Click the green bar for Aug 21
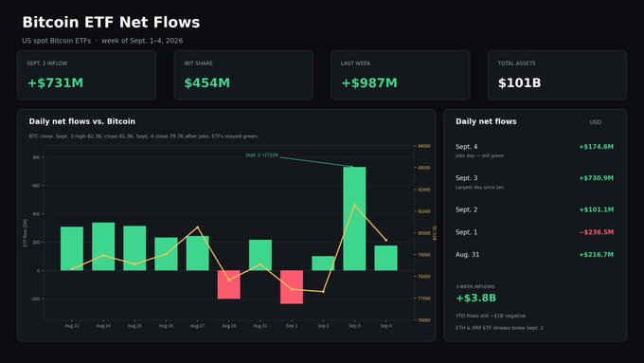 pos(72,248)
